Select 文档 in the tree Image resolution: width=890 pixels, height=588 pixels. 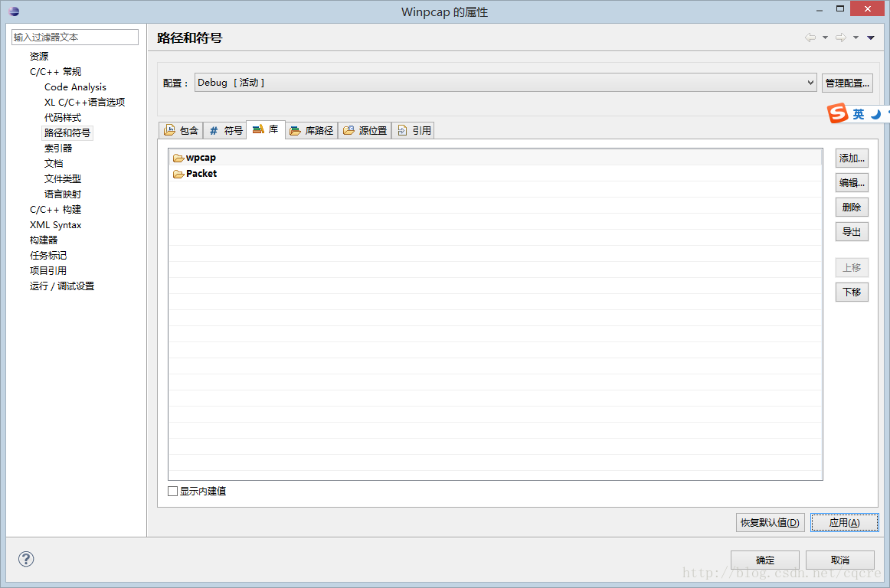(54, 163)
